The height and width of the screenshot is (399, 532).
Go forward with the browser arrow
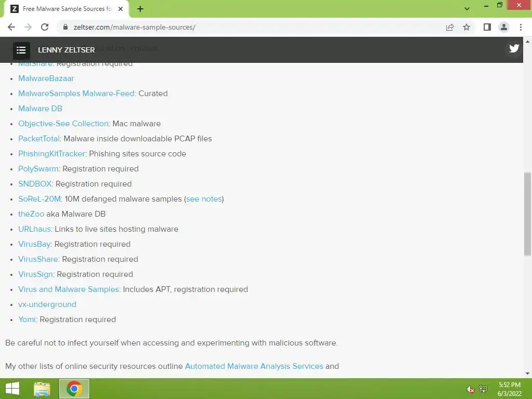coord(28,27)
